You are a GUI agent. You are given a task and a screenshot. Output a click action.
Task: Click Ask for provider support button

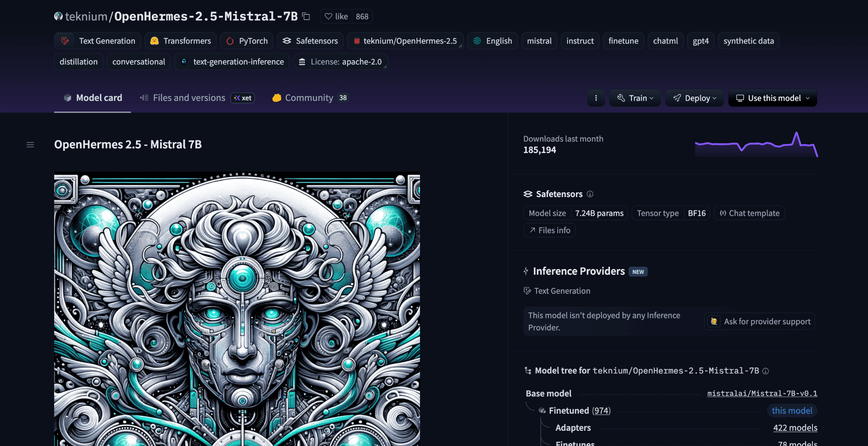pos(759,321)
